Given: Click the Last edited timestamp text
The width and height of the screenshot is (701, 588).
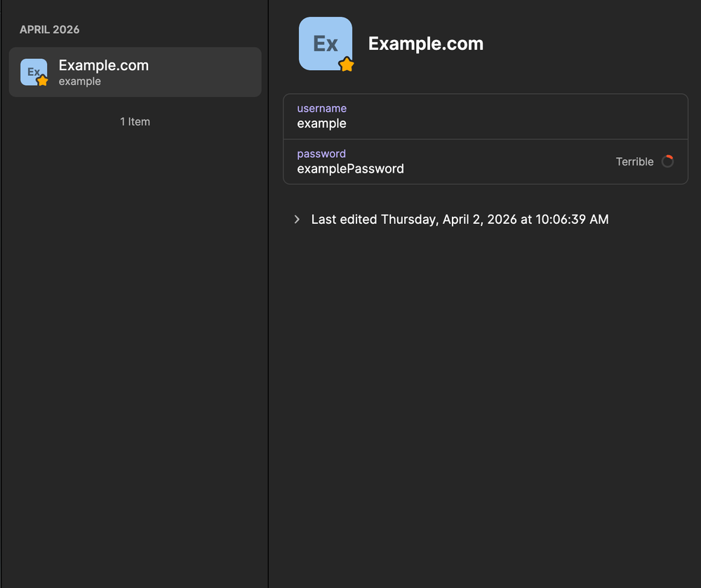Looking at the screenshot, I should click(x=460, y=220).
